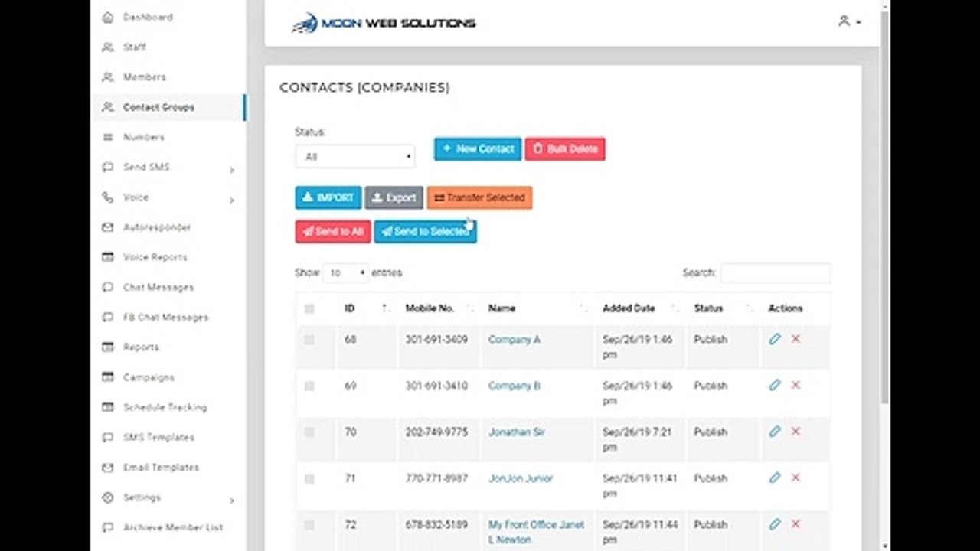The width and height of the screenshot is (980, 551).
Task: Click the Dashboard sidebar icon
Action: point(108,17)
